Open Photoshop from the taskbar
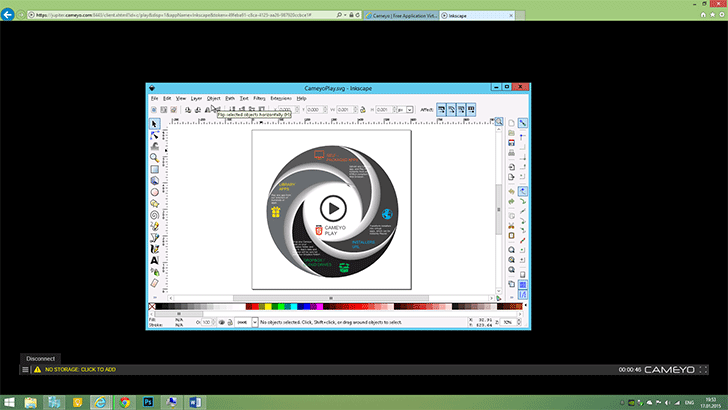This screenshot has height=410, width=728. 148,402
